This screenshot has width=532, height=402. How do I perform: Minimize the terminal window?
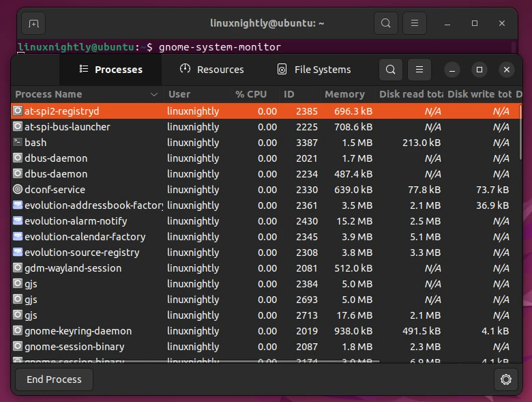447,23
